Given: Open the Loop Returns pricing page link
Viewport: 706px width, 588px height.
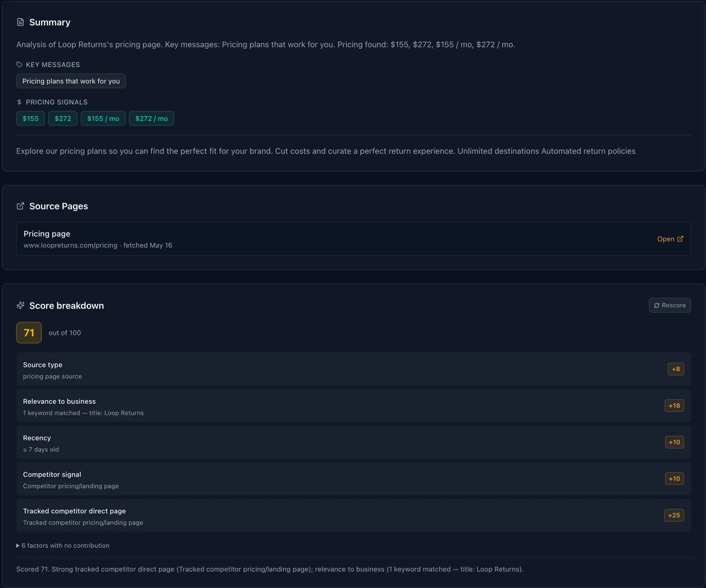Looking at the screenshot, I should (670, 239).
